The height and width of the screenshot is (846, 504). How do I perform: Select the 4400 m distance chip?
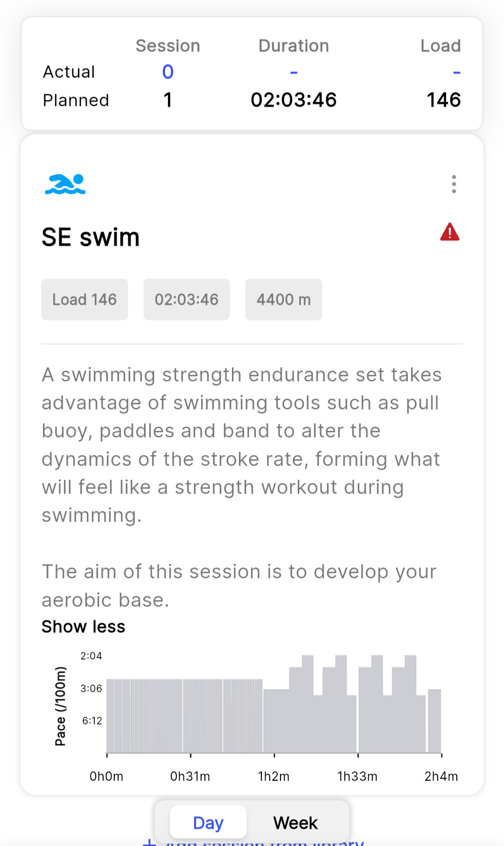point(284,300)
